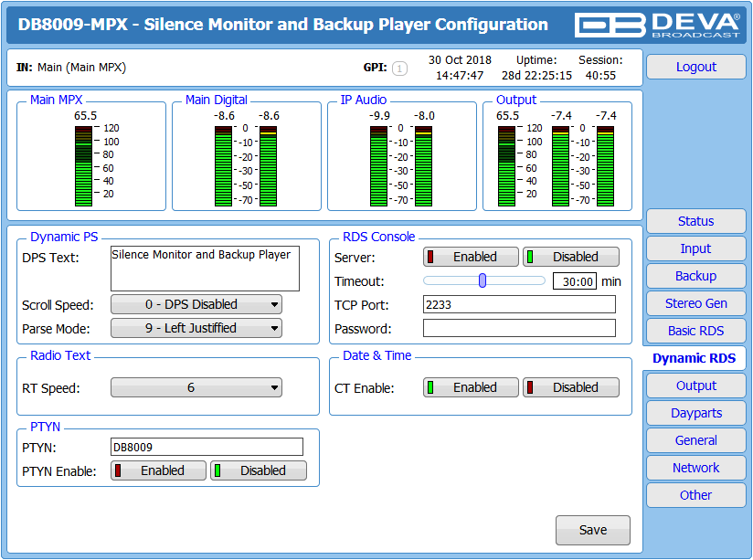Open the Backup page
This screenshot has width=753, height=560.
pyautogui.click(x=695, y=276)
